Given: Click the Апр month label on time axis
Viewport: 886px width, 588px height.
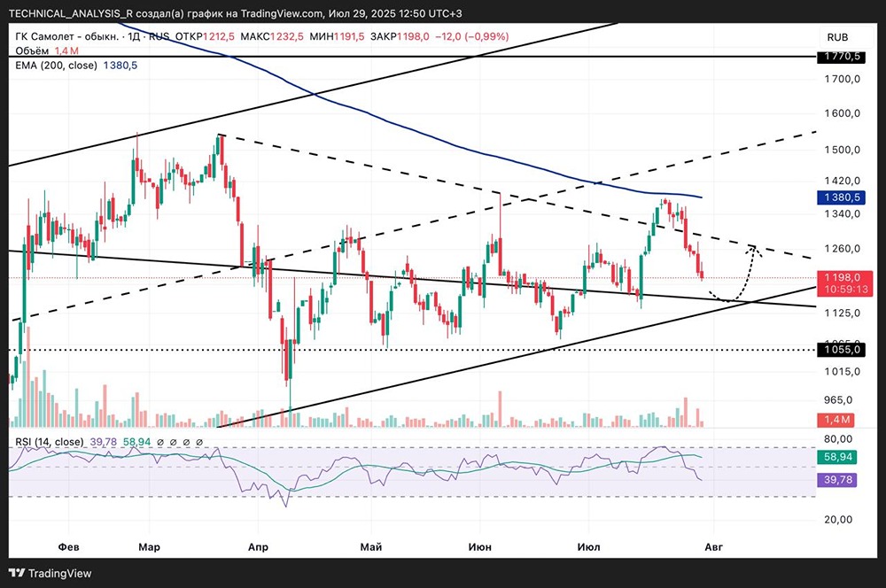Looking at the screenshot, I should coord(258,546).
